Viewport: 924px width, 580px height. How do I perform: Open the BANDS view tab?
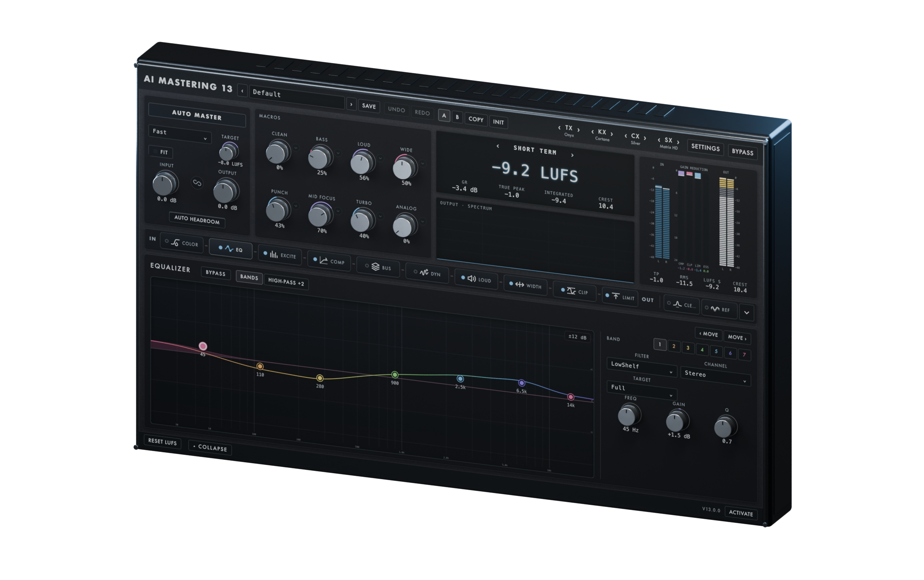tap(249, 277)
